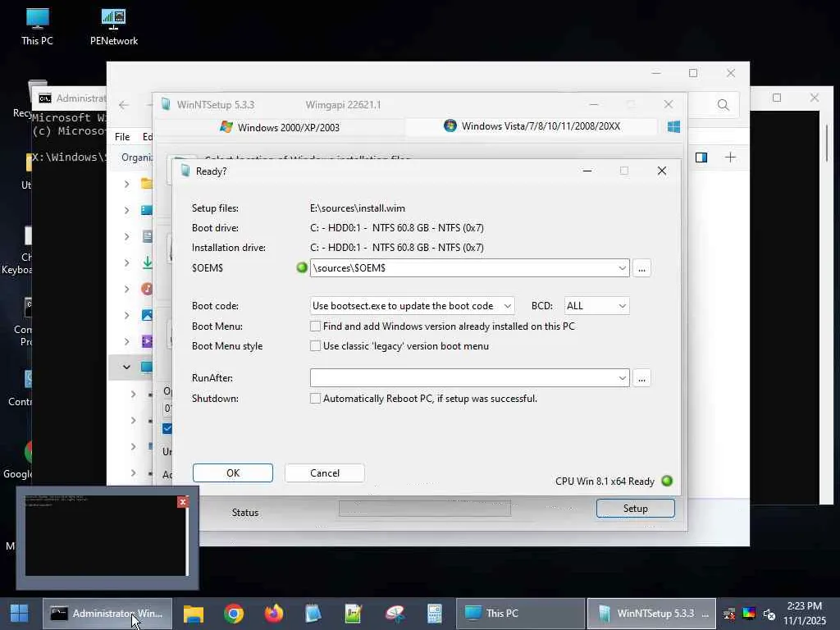This screenshot has height=630, width=840.
Task: Expand the Pictures tree item in Explorer
Action: 127,315
